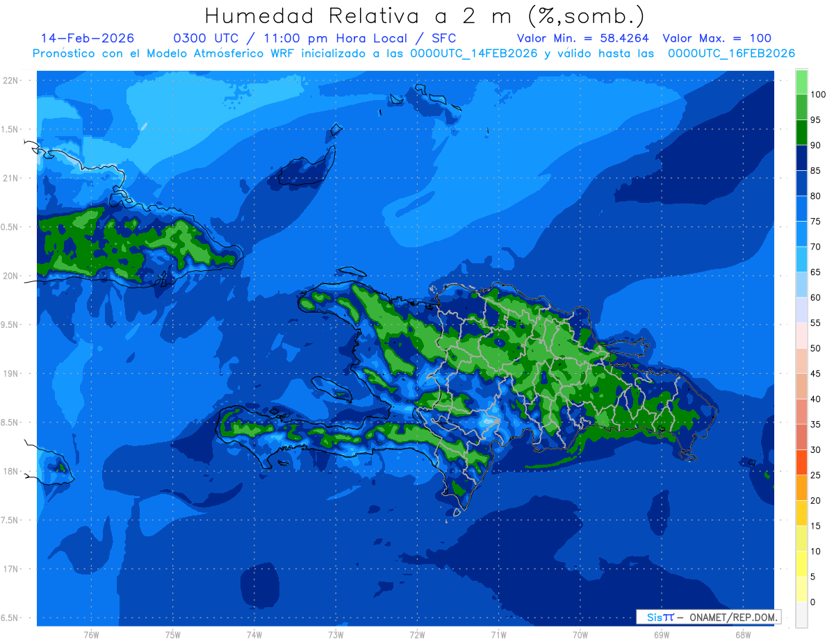834x644 pixels.
Task: Click the legend value "60"
Action: click(x=815, y=297)
